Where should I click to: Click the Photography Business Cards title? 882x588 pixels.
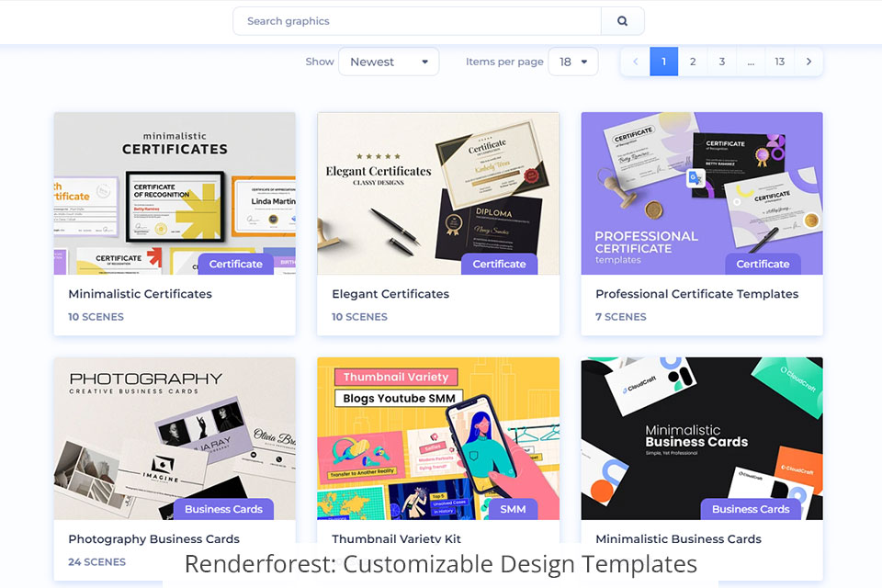point(154,539)
